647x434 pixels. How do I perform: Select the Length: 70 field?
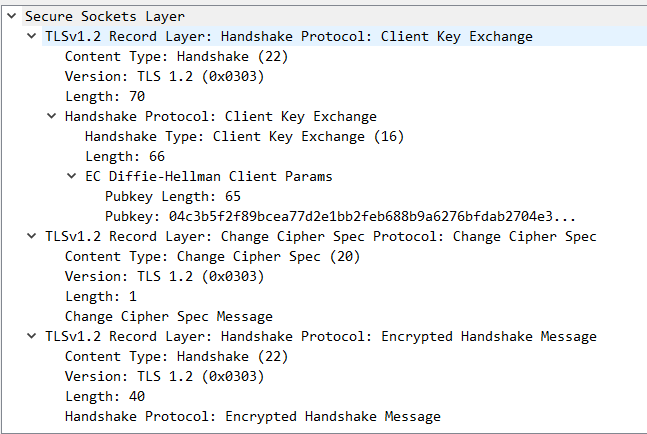coord(104,96)
